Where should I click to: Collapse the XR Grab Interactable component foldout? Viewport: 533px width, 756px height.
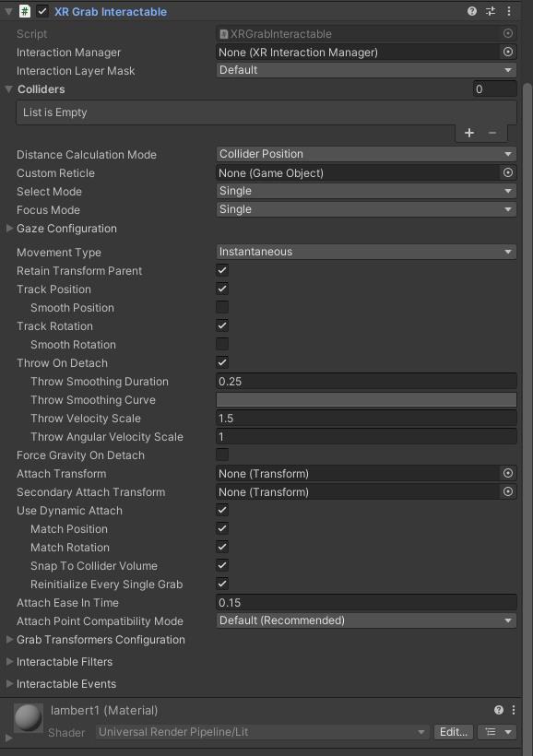[x=8, y=12]
